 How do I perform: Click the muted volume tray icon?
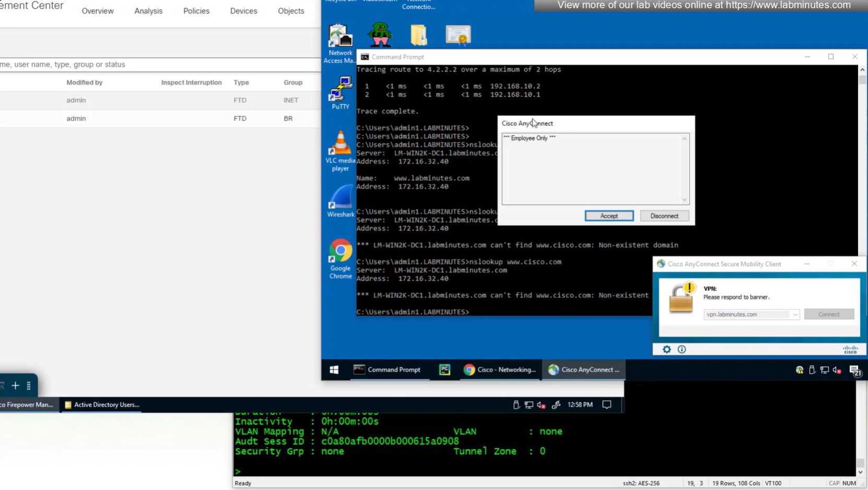[837, 370]
